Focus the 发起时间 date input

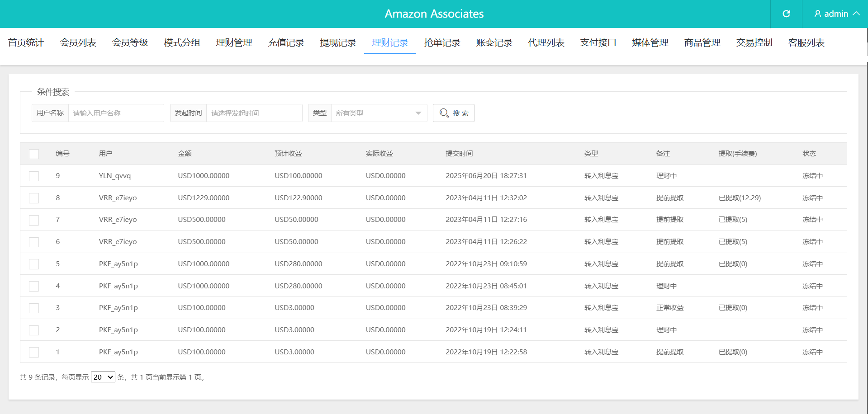pyautogui.click(x=254, y=113)
